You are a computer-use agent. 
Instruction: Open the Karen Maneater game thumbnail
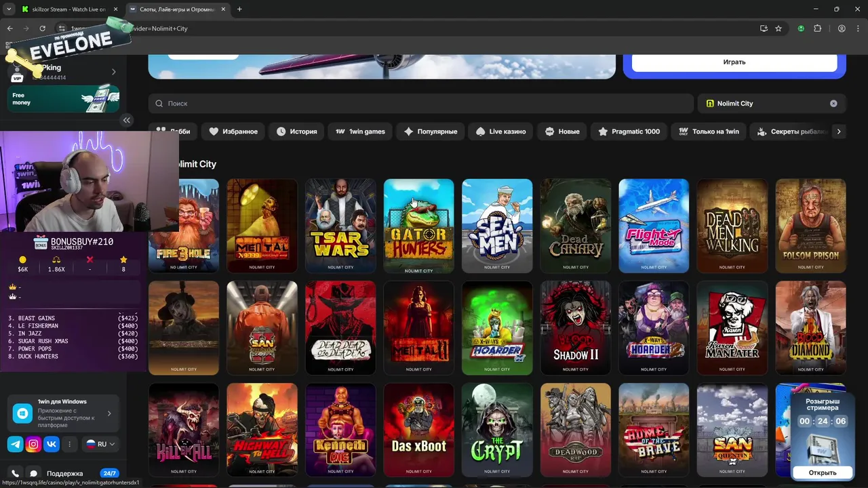[732, 328]
